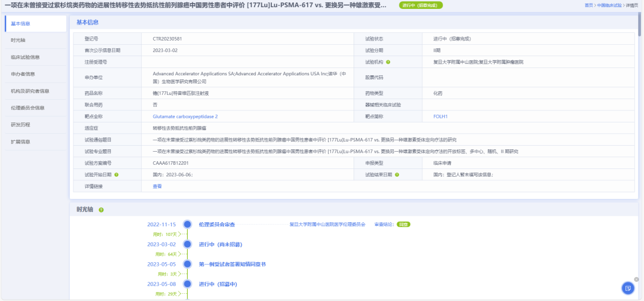Click the 2022-11-15 timeline node circle
Screen dimensions: 644x301
(x=187, y=225)
